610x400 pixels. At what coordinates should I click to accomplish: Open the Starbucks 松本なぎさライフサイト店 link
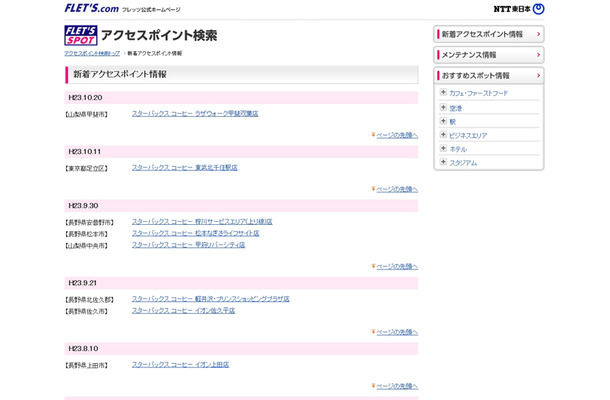pyautogui.click(x=195, y=233)
